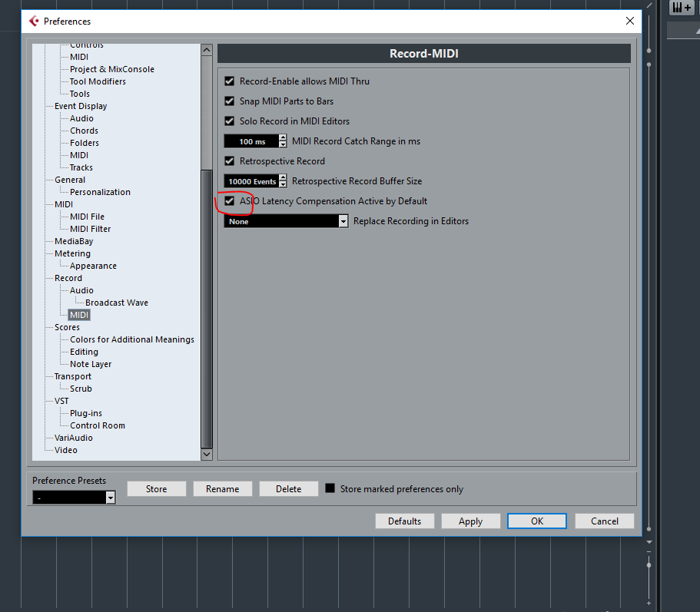Click the keyboard add-track icon behind dialog
Viewport: 700px width, 612px height.
point(682,8)
